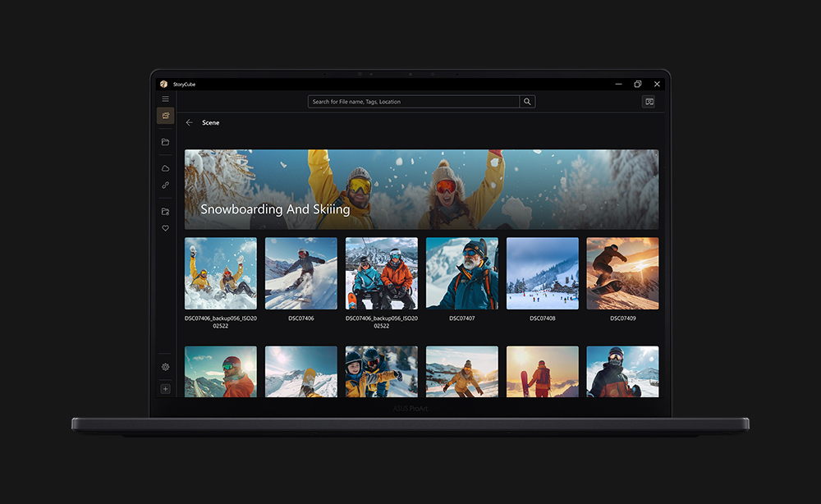This screenshot has width=821, height=504.
Task: Open the private folder sidebar icon
Action: click(x=165, y=212)
